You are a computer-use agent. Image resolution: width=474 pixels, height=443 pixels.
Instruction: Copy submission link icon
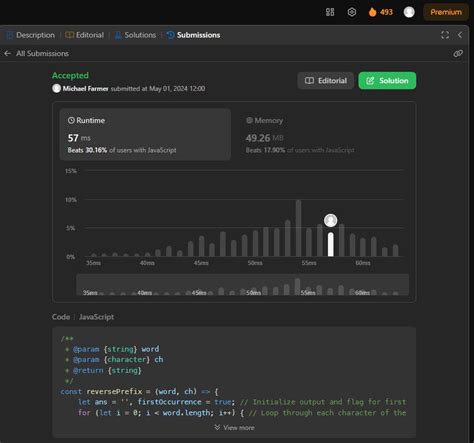458,53
